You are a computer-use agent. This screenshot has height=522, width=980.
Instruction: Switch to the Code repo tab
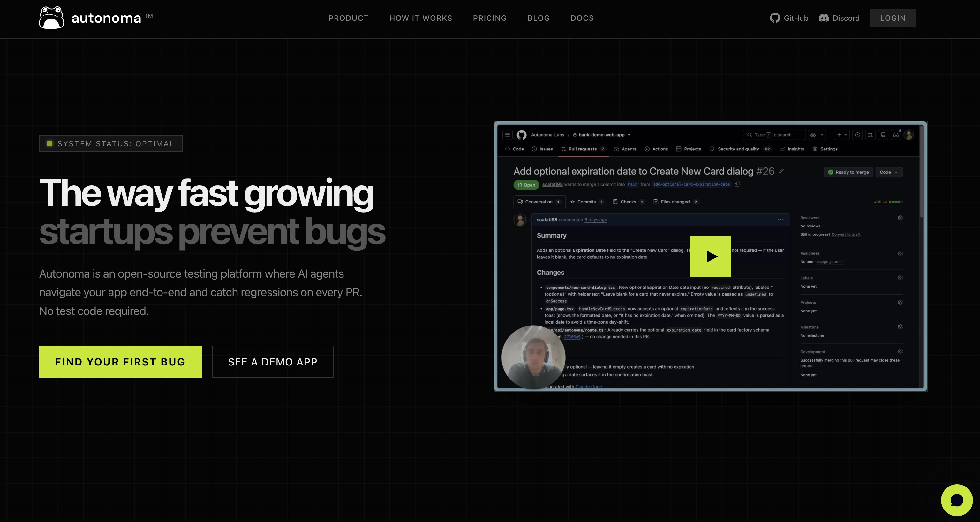[x=514, y=149]
